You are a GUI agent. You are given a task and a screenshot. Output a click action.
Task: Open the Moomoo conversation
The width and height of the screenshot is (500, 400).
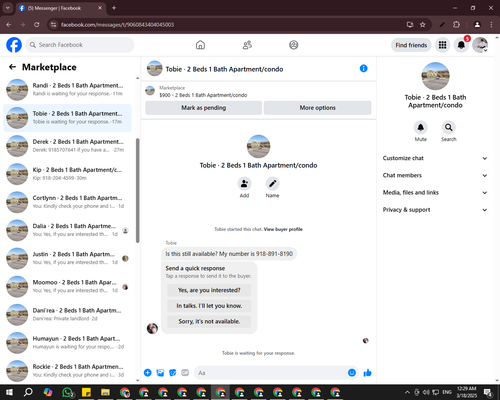click(67, 286)
